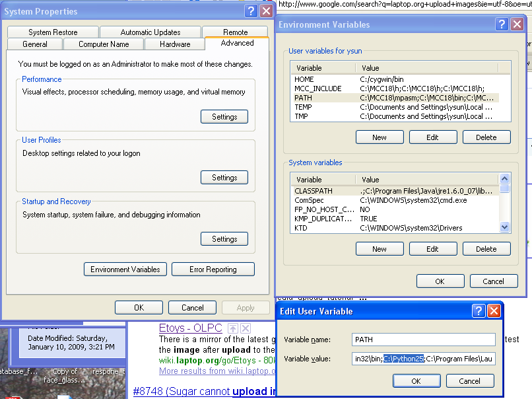Click the promote arrow icon beside Etoys result
The width and height of the screenshot is (532, 399).
[x=233, y=328]
